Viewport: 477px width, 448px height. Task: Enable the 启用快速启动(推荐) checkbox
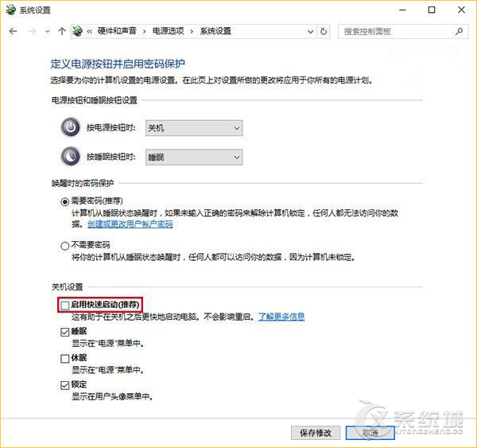tap(65, 305)
